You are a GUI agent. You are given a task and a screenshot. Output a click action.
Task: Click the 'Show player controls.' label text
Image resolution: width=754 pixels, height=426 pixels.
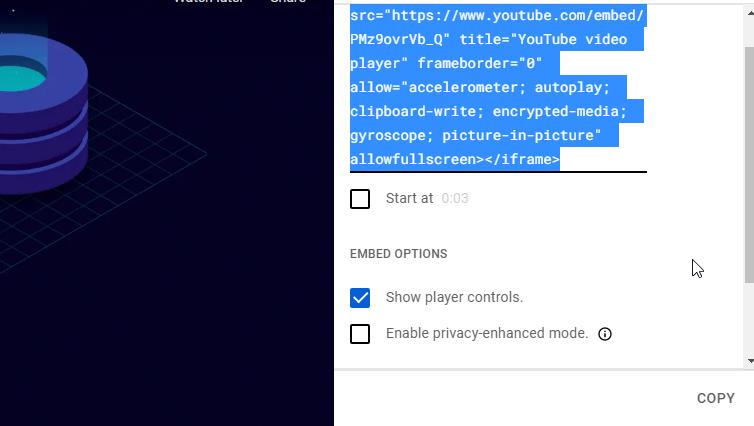[454, 297]
